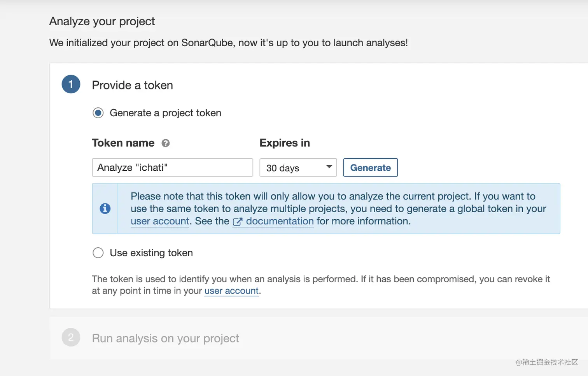
Task: Click the Provide a token step heading
Action: tap(132, 85)
